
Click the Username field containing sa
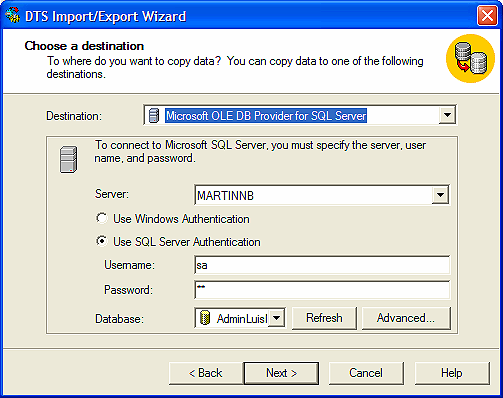click(322, 265)
